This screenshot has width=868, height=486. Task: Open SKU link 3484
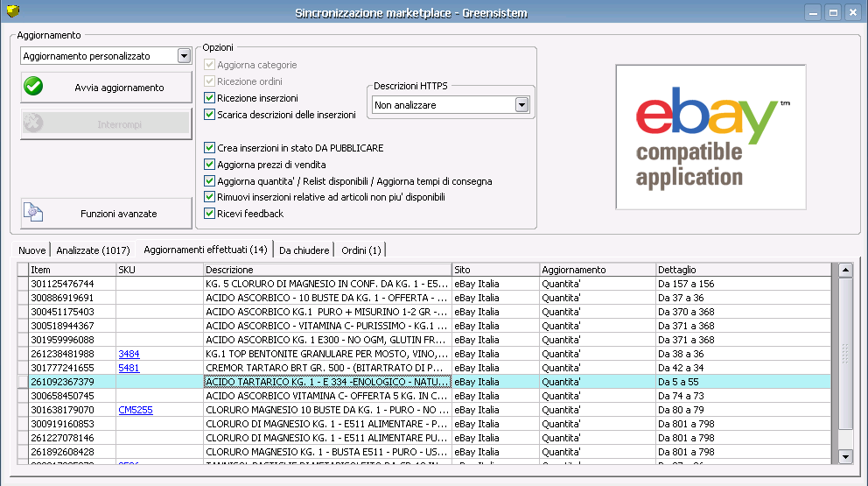[129, 354]
